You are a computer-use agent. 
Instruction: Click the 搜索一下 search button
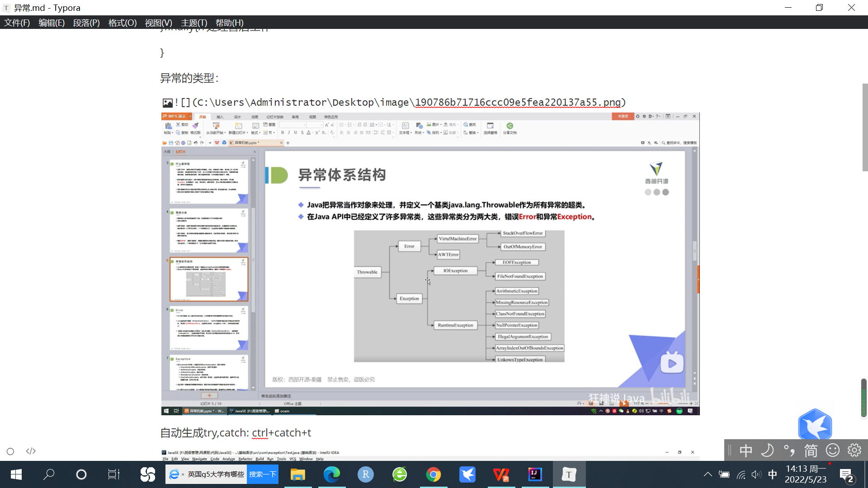(x=262, y=474)
